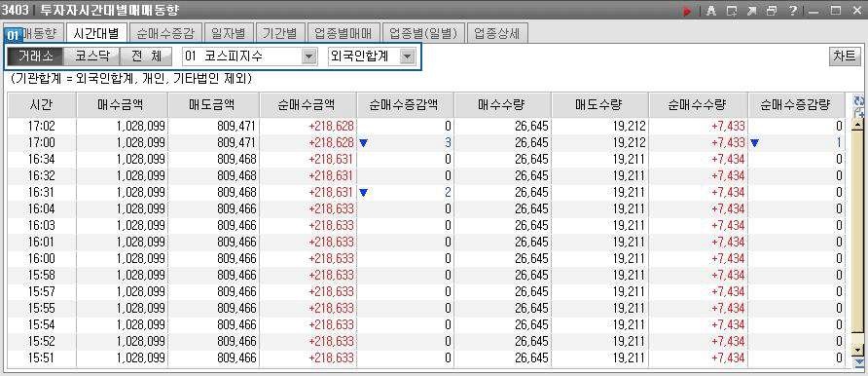Click the scrollbar down arrow
The width and height of the screenshot is (868, 376).
859,350
